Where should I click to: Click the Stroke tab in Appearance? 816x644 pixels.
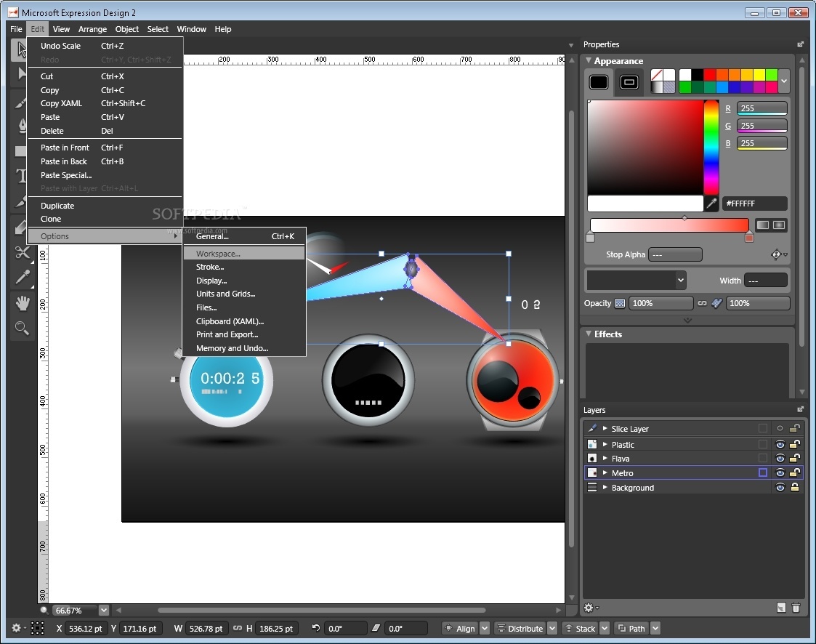click(629, 82)
